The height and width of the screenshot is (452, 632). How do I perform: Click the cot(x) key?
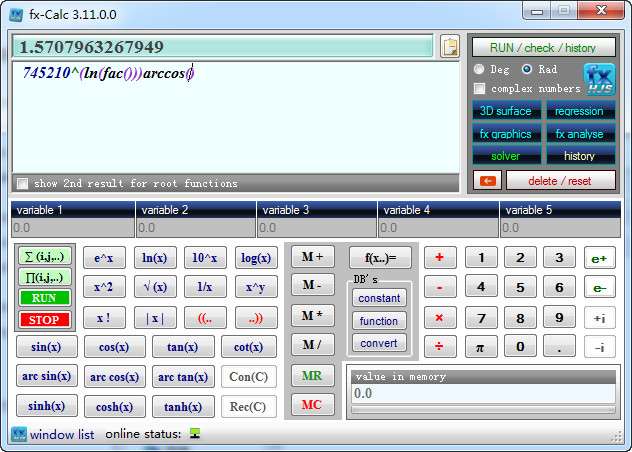tap(249, 347)
